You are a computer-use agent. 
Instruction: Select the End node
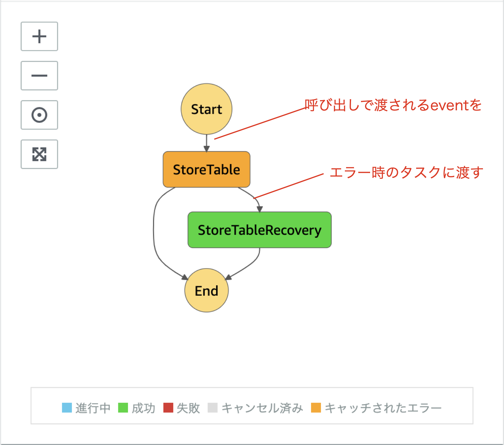206,290
